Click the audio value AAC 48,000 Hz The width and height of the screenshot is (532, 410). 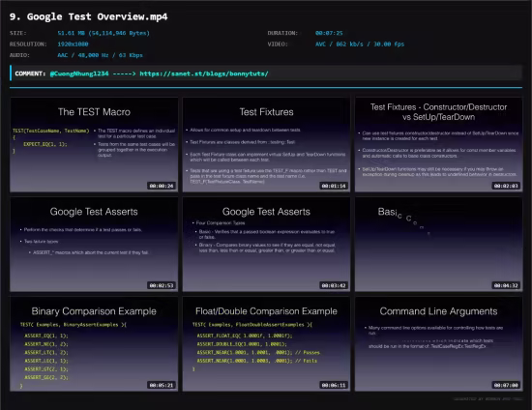point(100,55)
